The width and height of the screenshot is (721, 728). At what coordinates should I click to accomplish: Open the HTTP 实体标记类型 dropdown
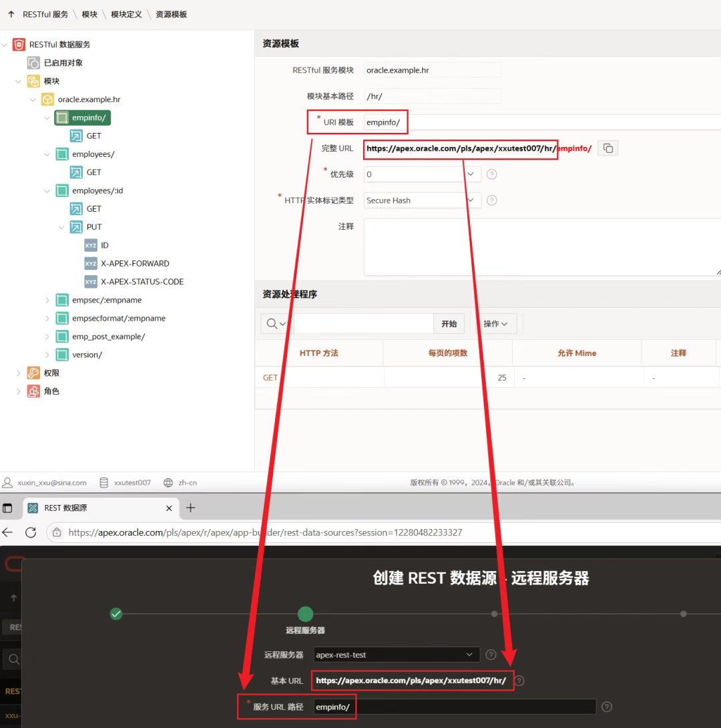click(x=422, y=200)
